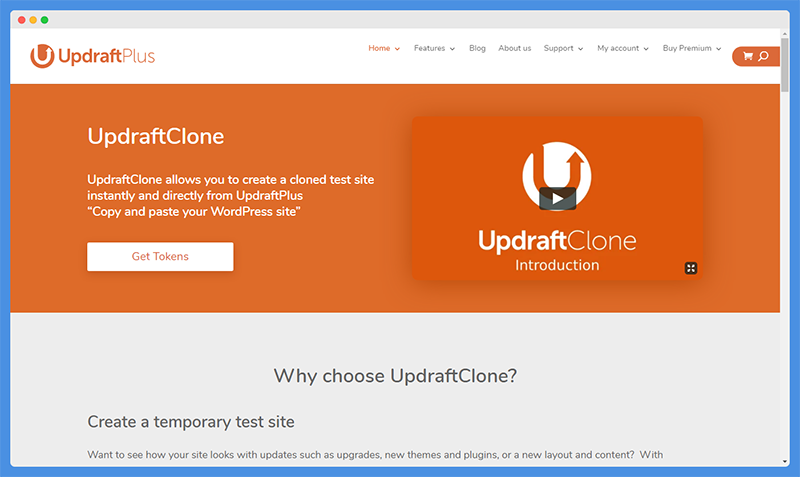Click the UpdraftClone video thumbnail title
This screenshot has height=477, width=800.
point(557,241)
